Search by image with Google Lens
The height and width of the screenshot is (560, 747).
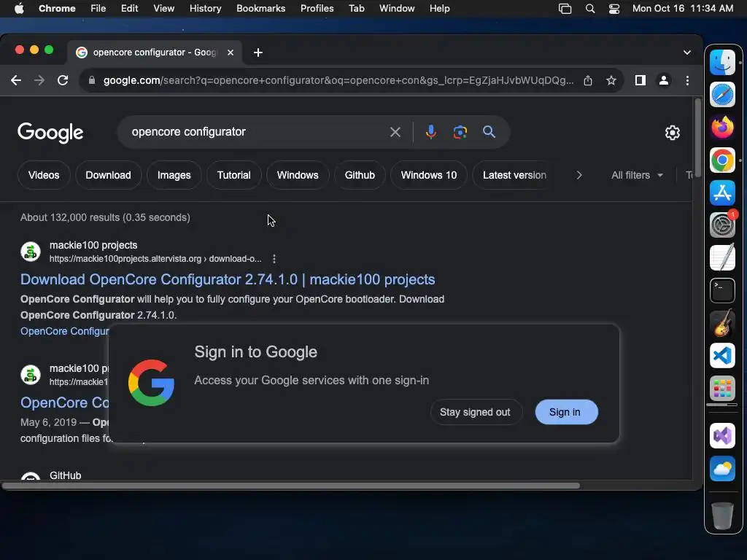(x=460, y=132)
